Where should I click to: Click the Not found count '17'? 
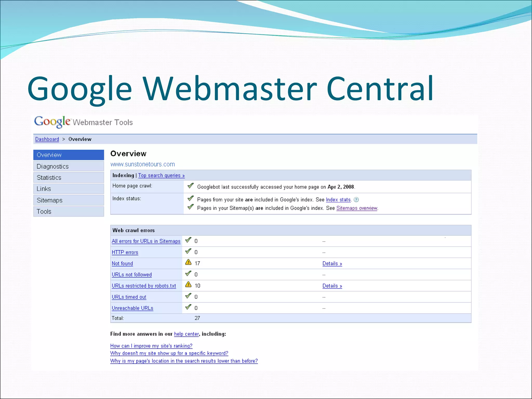point(197,264)
